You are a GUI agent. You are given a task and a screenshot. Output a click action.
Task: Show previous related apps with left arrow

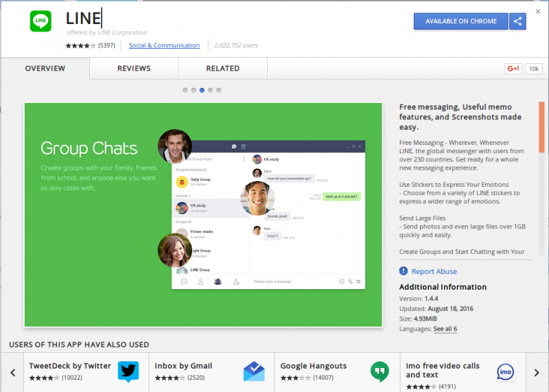13,372
